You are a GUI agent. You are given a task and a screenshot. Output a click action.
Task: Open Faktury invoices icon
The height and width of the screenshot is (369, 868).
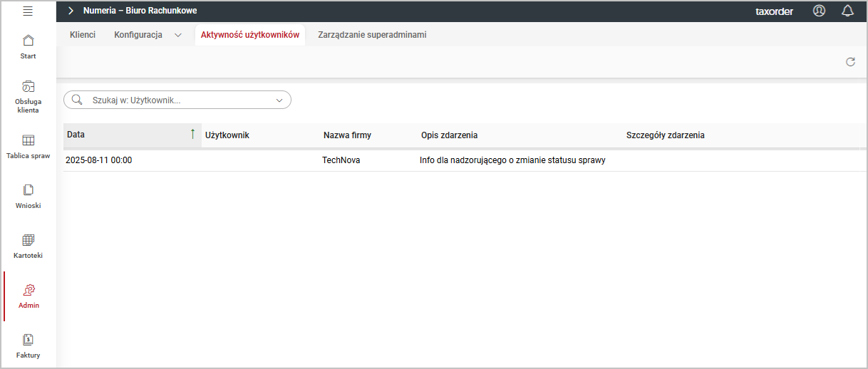point(28,340)
